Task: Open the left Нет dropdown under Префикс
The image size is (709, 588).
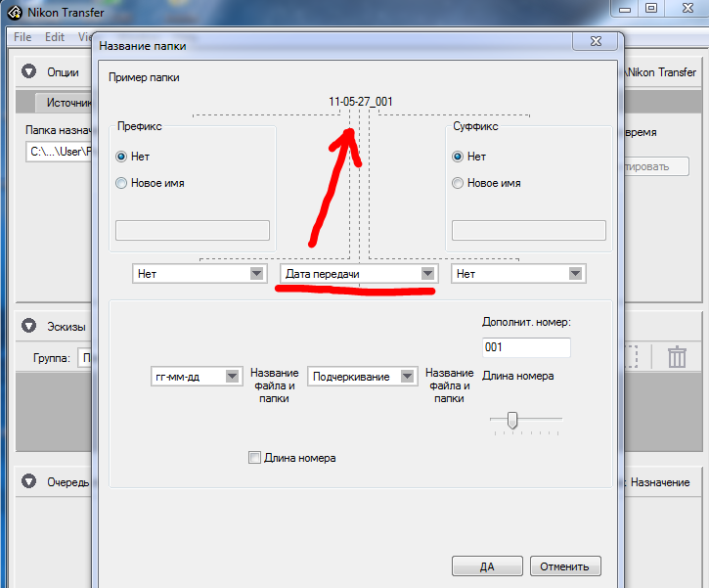Action: point(199,274)
